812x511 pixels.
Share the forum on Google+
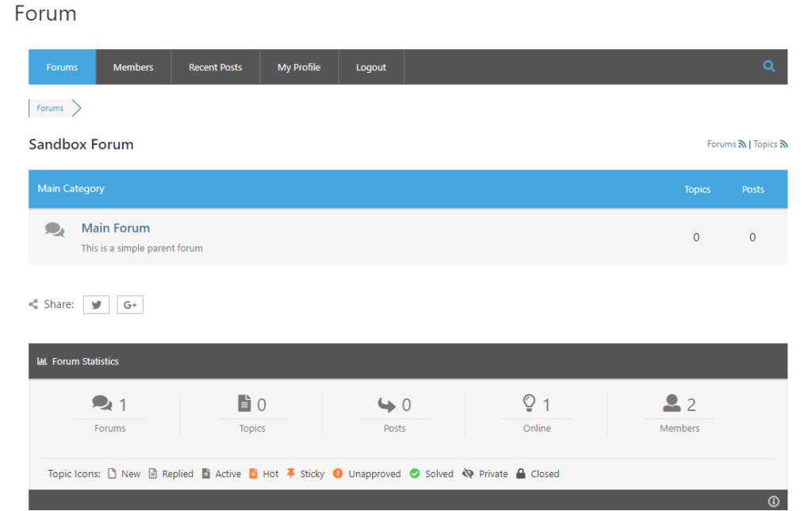(x=130, y=304)
